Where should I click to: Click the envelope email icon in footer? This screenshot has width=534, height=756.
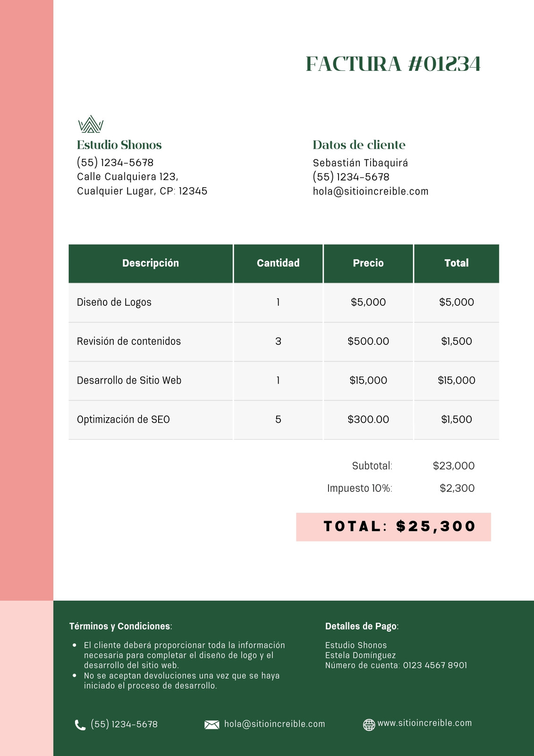coord(212,725)
